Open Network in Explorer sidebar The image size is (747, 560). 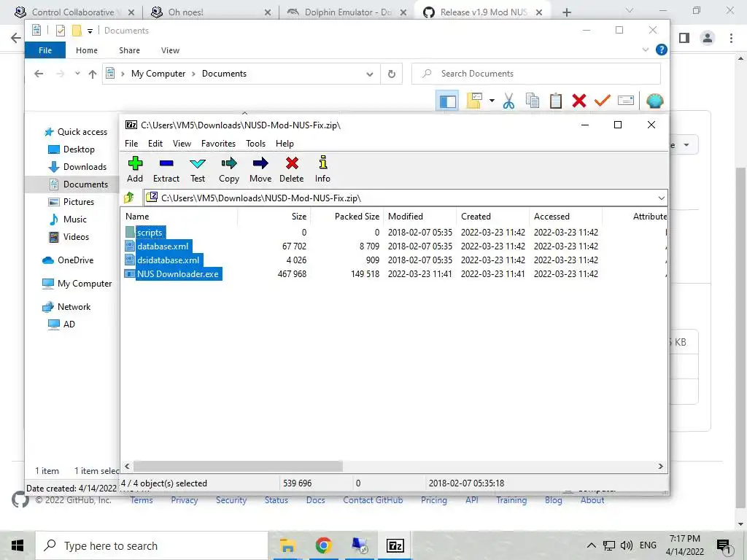click(74, 307)
